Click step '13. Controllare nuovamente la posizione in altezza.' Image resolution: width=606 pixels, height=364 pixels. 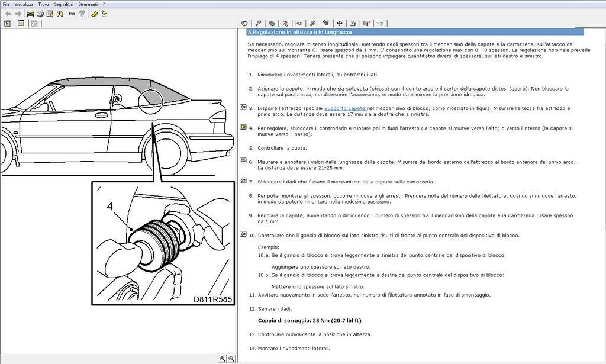(x=310, y=334)
